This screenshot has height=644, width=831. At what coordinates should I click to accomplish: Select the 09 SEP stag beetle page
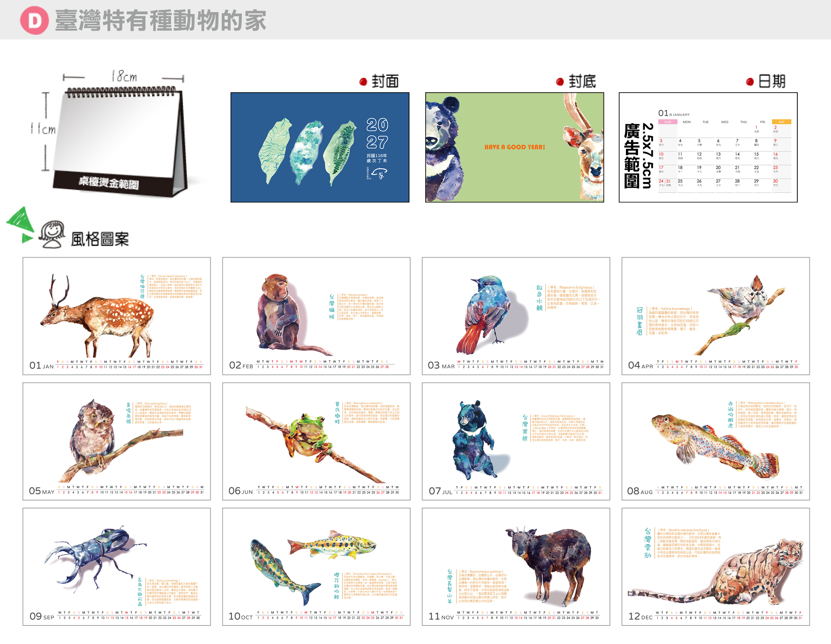click(x=117, y=567)
